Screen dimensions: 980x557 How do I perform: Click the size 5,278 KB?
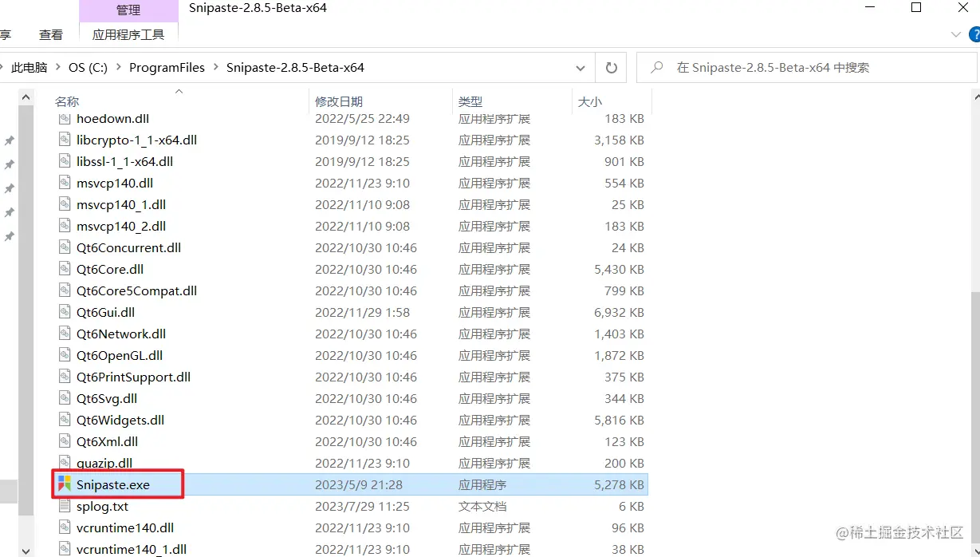pyautogui.click(x=619, y=484)
